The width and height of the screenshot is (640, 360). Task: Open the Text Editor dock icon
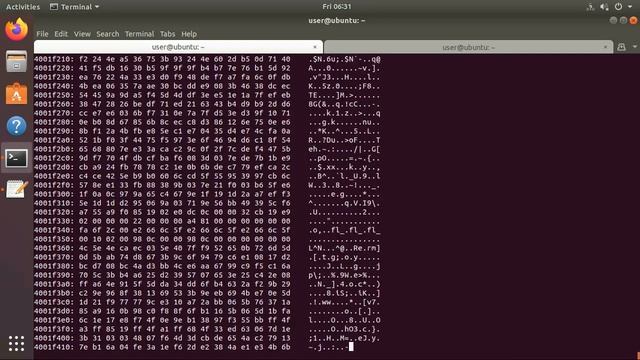pyautogui.click(x=16, y=189)
